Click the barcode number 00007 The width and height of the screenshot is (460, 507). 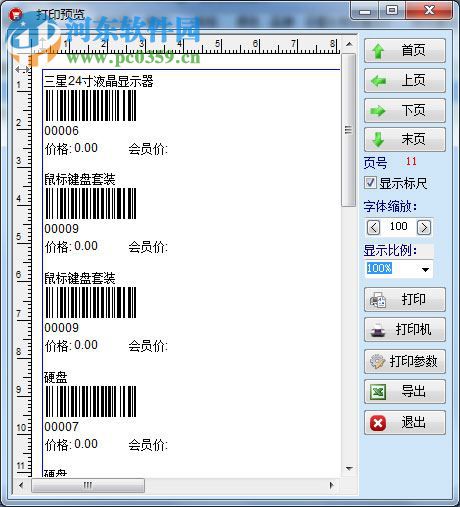pos(62,427)
